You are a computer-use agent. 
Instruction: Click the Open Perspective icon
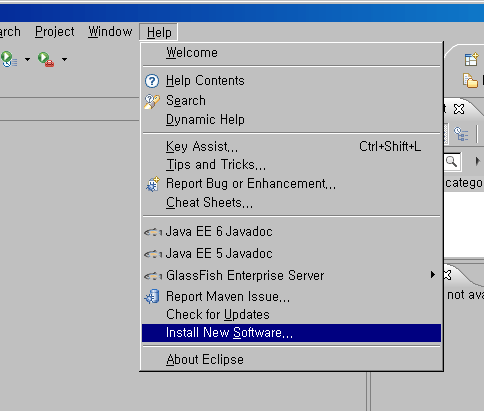pyautogui.click(x=472, y=60)
